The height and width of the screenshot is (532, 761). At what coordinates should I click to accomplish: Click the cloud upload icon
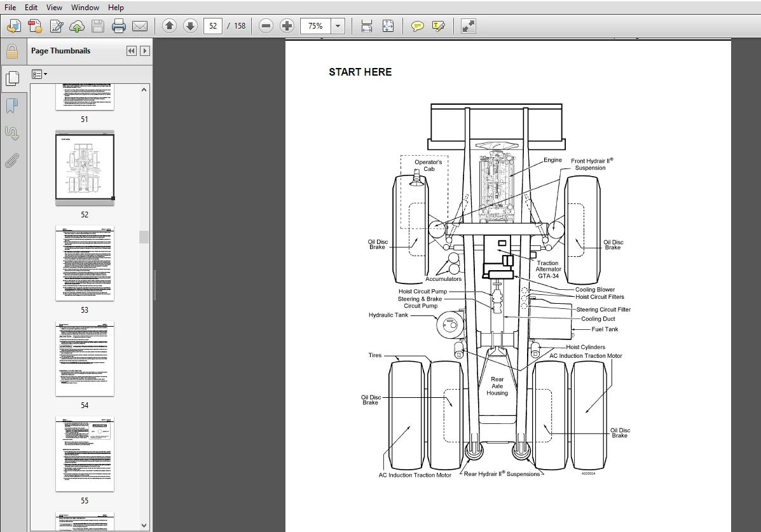pyautogui.click(x=77, y=26)
